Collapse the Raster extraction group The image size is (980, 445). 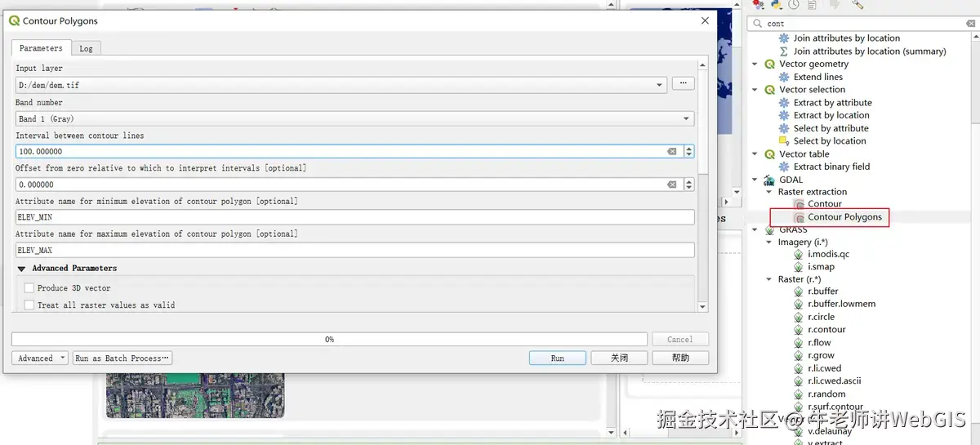pyautogui.click(x=769, y=193)
